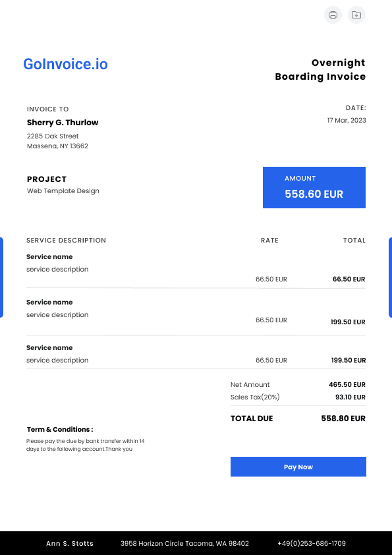Click the first service row total 66.50 EUR
Image resolution: width=392 pixels, height=555 pixels.
(x=349, y=279)
